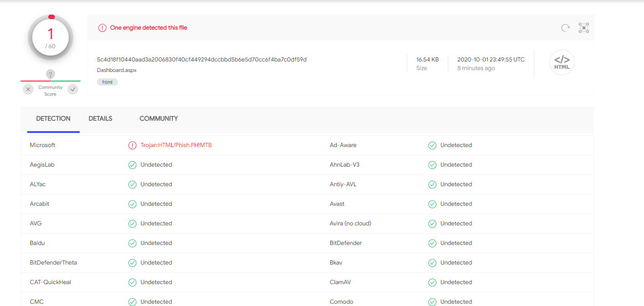Click the AhnLab-V3 engine name
Screen dimensions: 644x306
pos(345,165)
